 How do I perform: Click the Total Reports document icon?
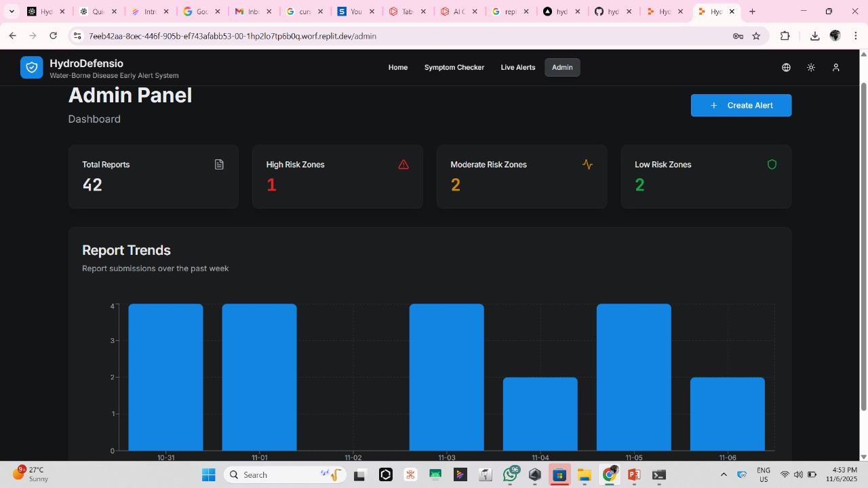click(219, 165)
